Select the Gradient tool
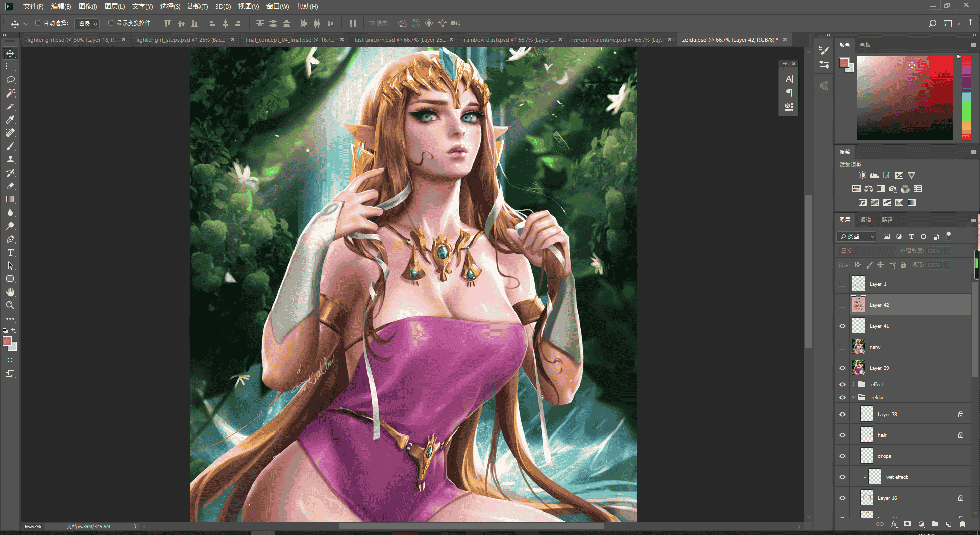The image size is (980, 535). (10, 200)
